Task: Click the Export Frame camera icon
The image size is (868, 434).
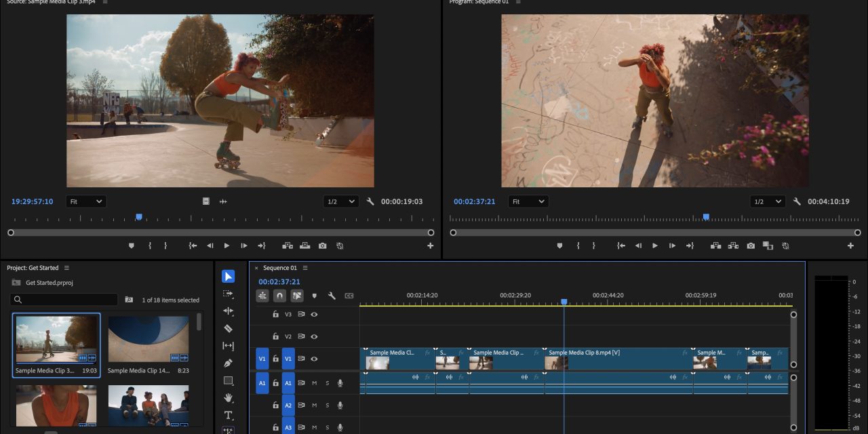Action: [751, 245]
